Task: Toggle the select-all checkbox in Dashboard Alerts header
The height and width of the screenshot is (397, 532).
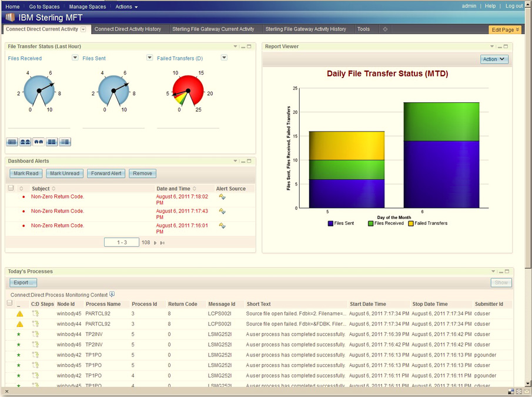Action: [x=11, y=189]
